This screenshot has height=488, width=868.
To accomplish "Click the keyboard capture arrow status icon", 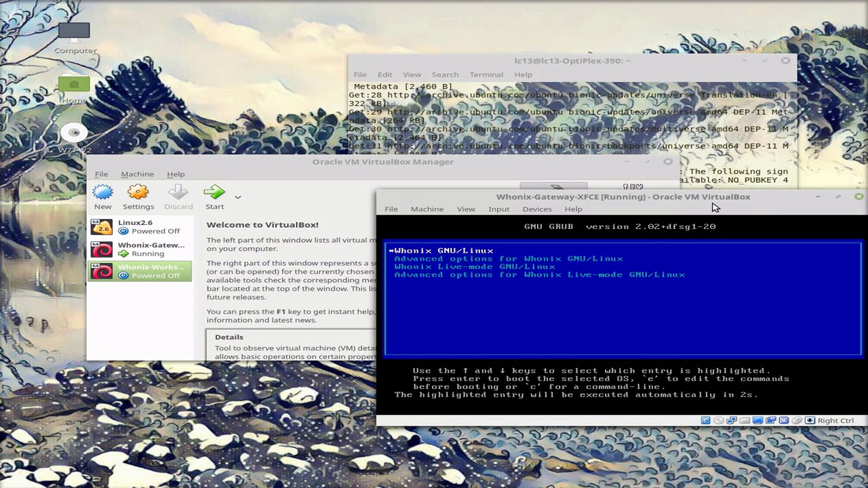I will (x=810, y=420).
